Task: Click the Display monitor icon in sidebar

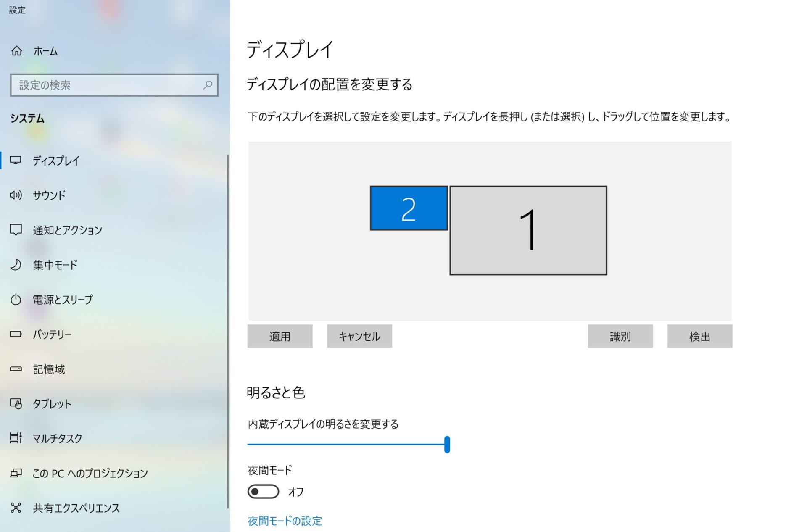Action: (x=16, y=160)
